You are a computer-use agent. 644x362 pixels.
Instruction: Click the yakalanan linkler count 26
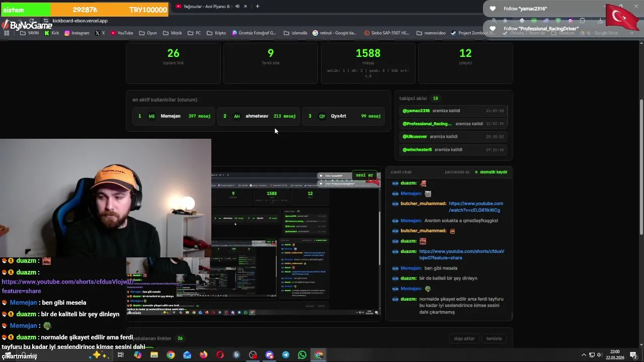(x=180, y=338)
